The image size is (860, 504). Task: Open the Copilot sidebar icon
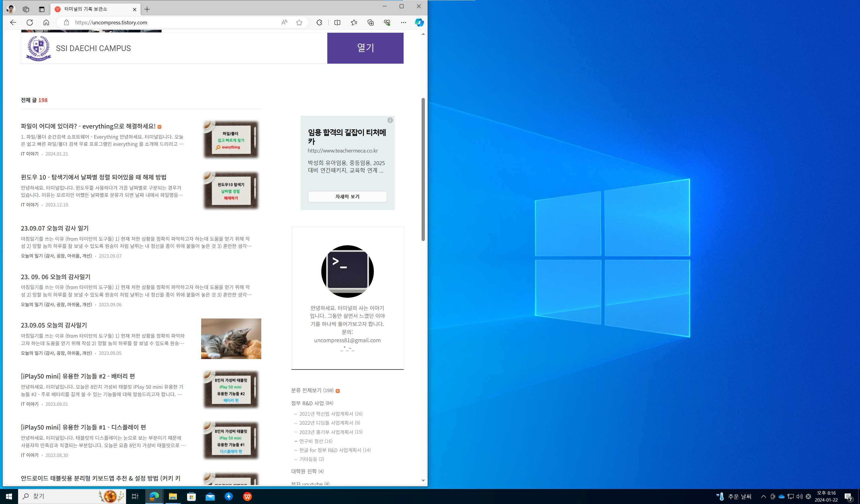coord(419,23)
